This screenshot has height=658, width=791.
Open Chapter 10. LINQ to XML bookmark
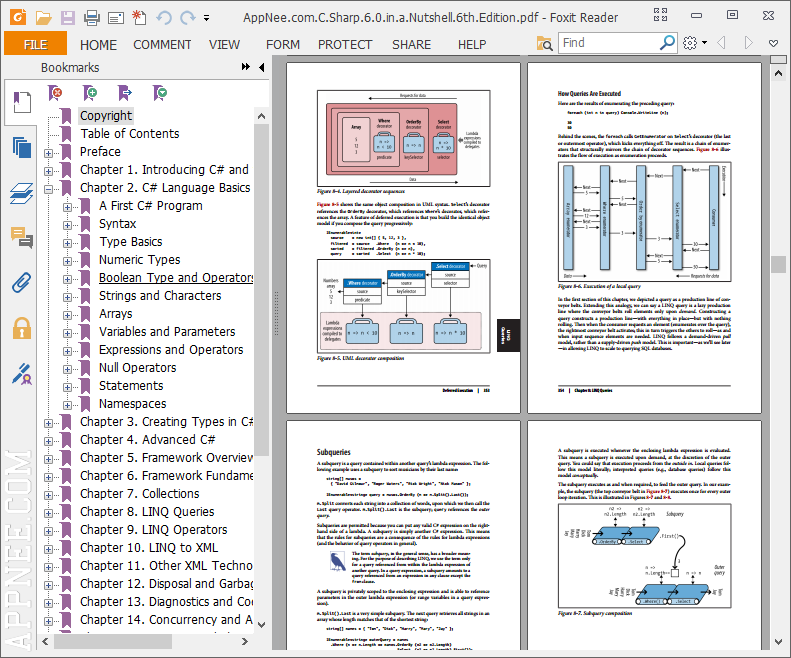[149, 547]
